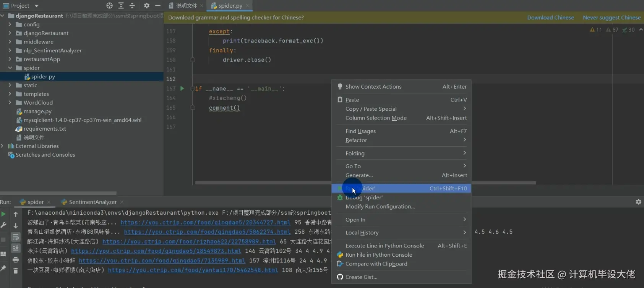
Task: Click the wrench Edit Run Configuration icon
Action: pyautogui.click(x=3, y=225)
